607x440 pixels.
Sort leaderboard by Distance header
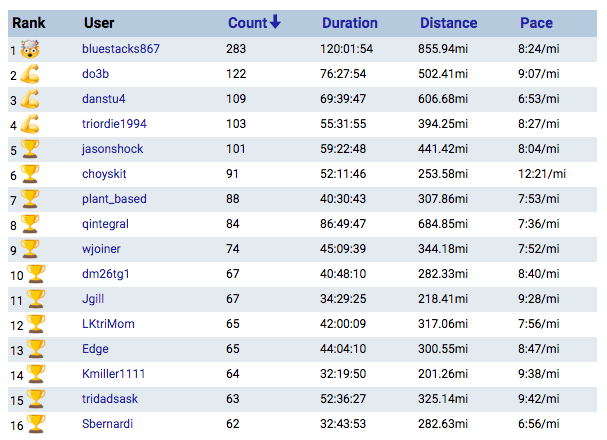[448, 23]
